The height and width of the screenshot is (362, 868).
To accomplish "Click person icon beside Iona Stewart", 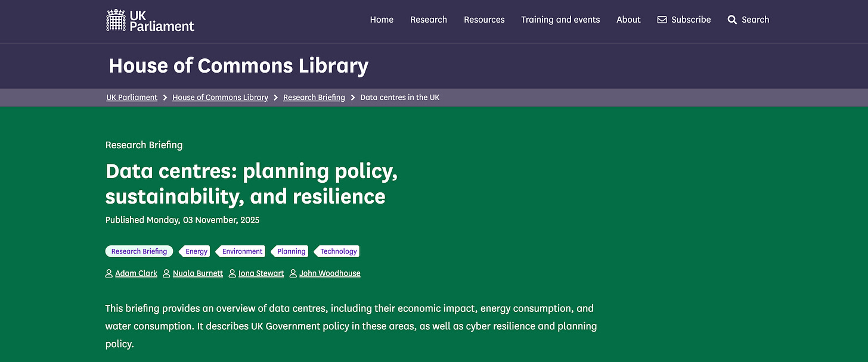I will pos(232,273).
